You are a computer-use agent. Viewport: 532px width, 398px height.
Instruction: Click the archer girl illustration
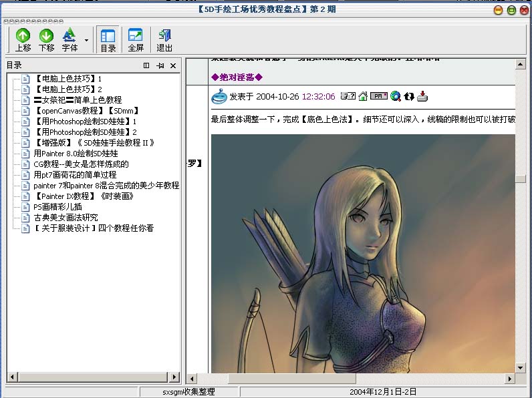363,254
